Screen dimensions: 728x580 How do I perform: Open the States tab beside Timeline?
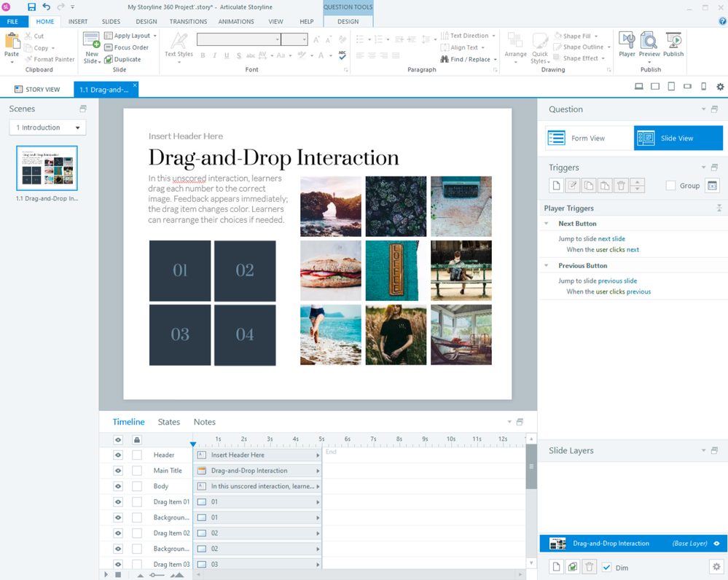[169, 422]
